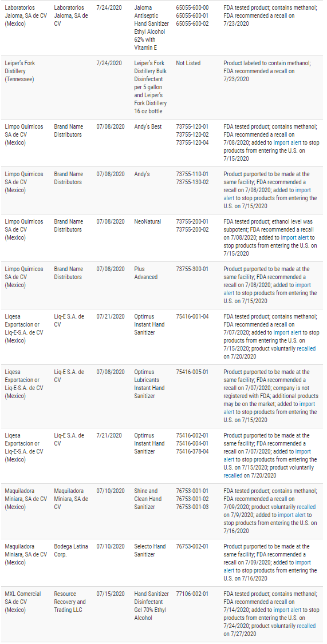Open import alert link in Optimus 75416-001-04 row
The height and width of the screenshot is (644, 327).
point(287,332)
